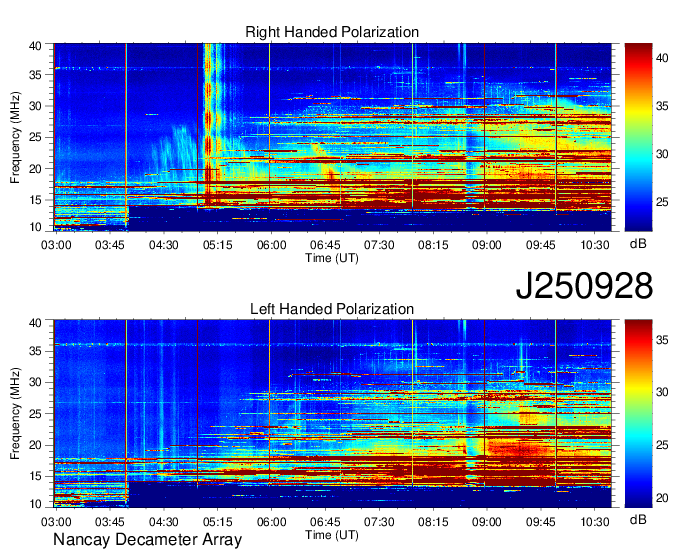Screen dimensions: 680x552
Task: Click the 06:00 tick on upper time axis
Action: [270, 243]
